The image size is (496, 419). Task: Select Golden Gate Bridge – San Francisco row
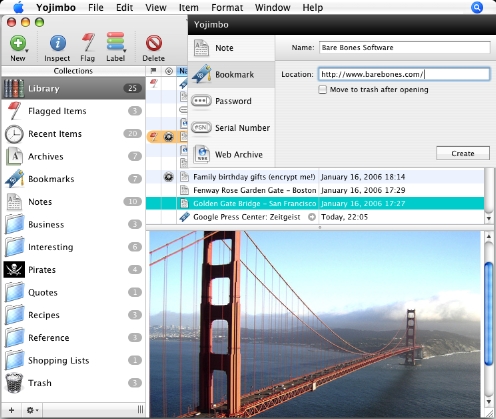click(315, 203)
